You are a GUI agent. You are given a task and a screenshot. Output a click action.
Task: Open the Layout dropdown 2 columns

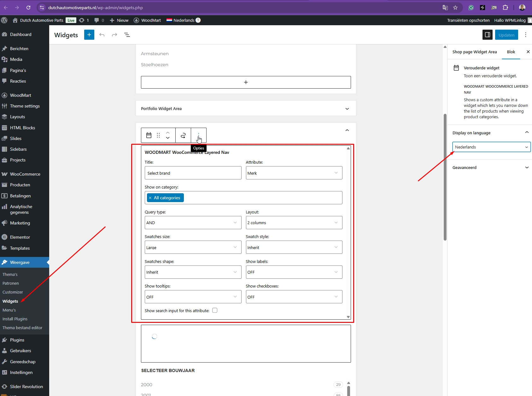point(294,223)
